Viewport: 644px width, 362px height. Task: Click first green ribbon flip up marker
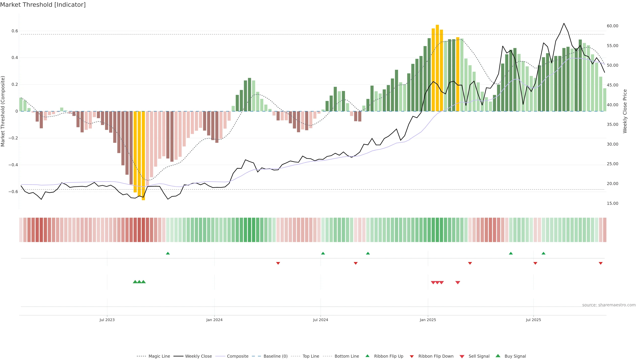tap(168, 253)
